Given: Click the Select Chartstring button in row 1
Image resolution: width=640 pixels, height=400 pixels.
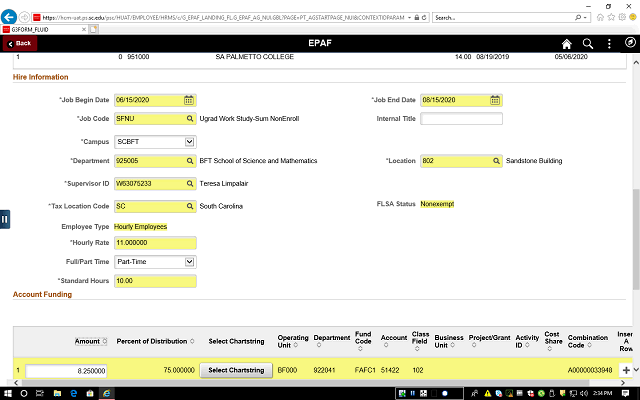Looking at the screenshot, I should click(236, 370).
